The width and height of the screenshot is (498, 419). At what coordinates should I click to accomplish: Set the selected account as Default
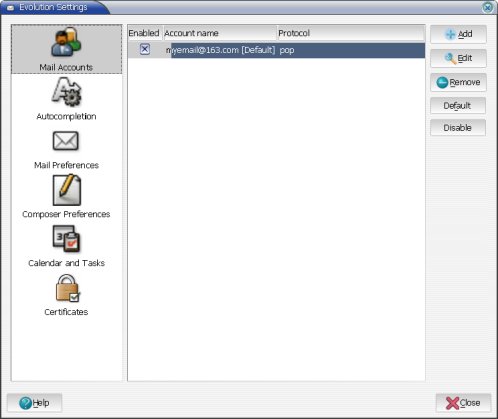coord(458,106)
